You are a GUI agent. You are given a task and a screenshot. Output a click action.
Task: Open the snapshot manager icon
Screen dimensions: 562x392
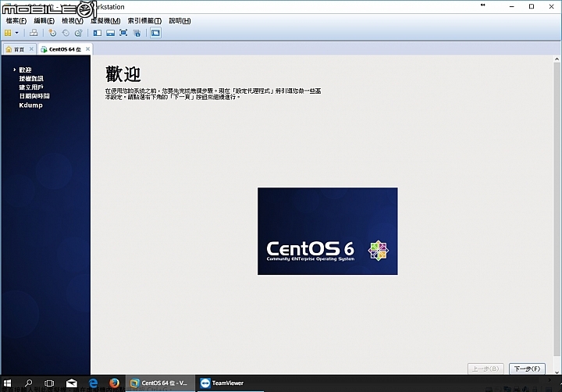tap(79, 33)
